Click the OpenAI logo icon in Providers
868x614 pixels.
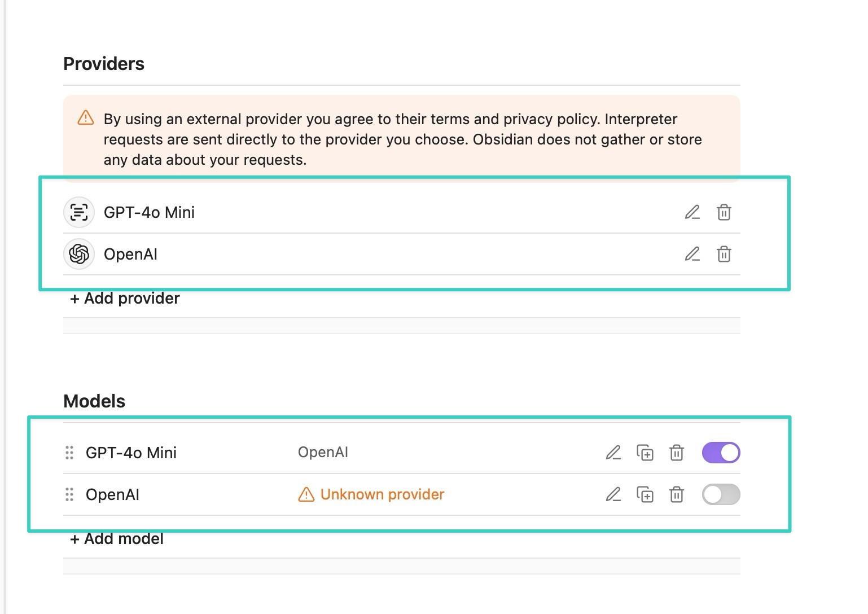click(x=79, y=254)
